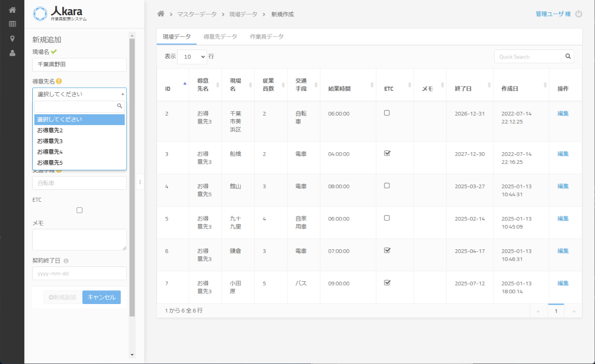Click the power logout icon
The height and width of the screenshot is (364, 595).
coord(579,14)
